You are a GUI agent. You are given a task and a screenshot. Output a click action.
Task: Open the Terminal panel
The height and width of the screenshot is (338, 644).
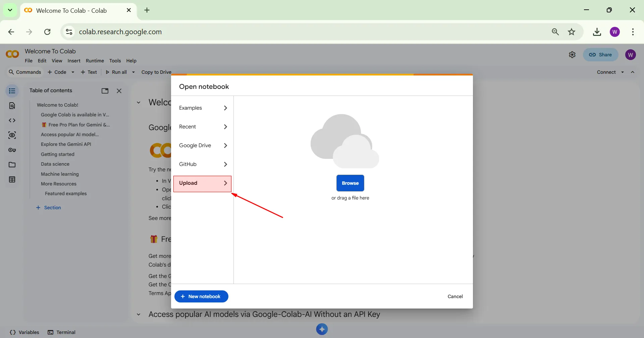click(62, 332)
